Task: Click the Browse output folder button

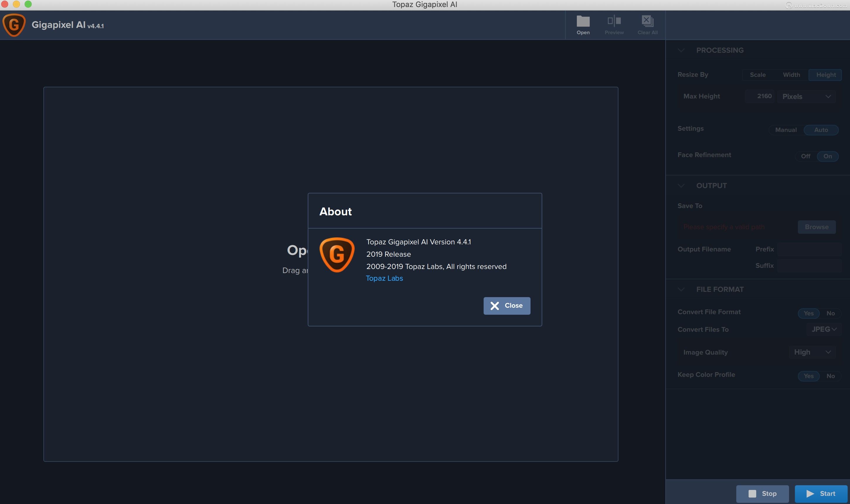Action: [816, 227]
